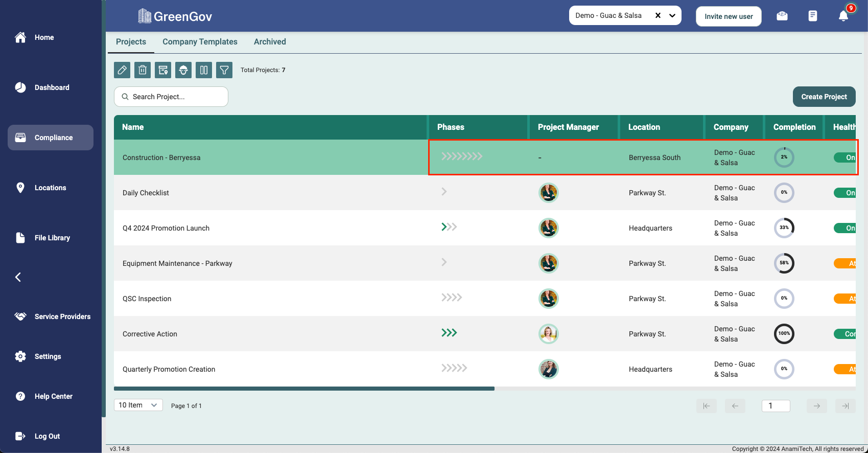Go to the next page arrow

(x=817, y=406)
